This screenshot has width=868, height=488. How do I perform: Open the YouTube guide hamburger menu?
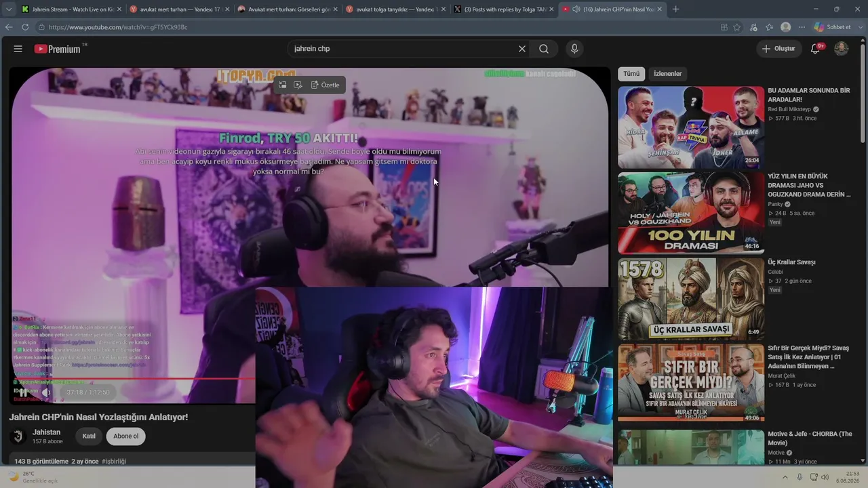coord(18,49)
